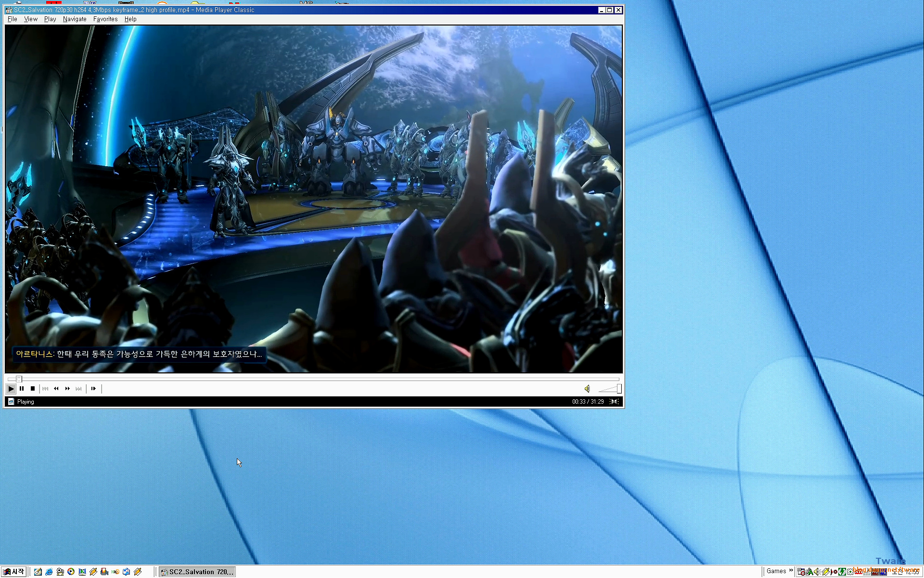Launch Windows Media Player from quick launch
The width and height of the screenshot is (924, 578).
click(71, 572)
